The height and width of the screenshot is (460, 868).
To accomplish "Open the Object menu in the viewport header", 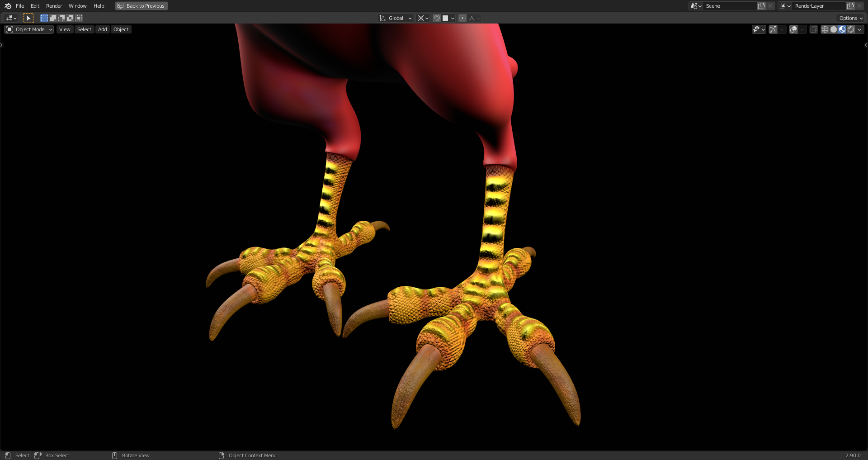I will [121, 29].
